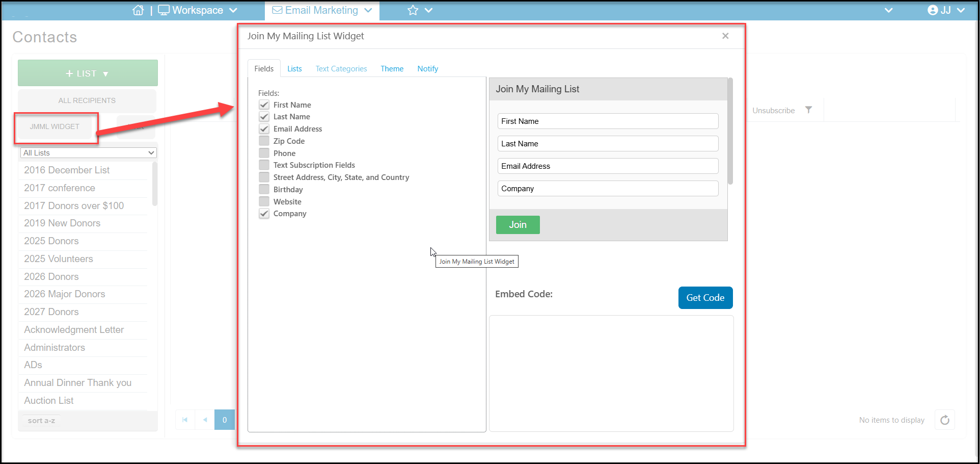Open the Notify tab
The height and width of the screenshot is (464, 980).
[428, 69]
